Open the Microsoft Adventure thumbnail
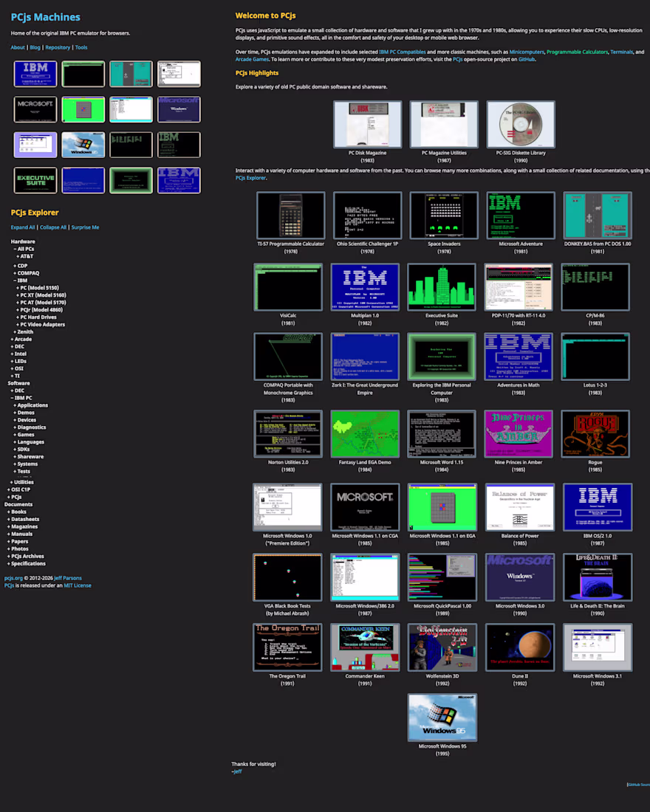Screen dimensions: 650x812 [521, 216]
